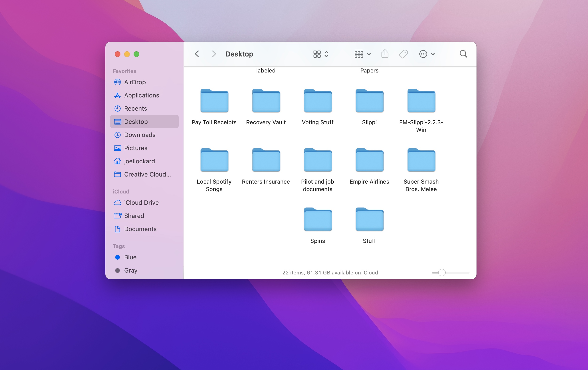The height and width of the screenshot is (370, 588).
Task: Click the Search magnifier icon
Action: (x=463, y=54)
